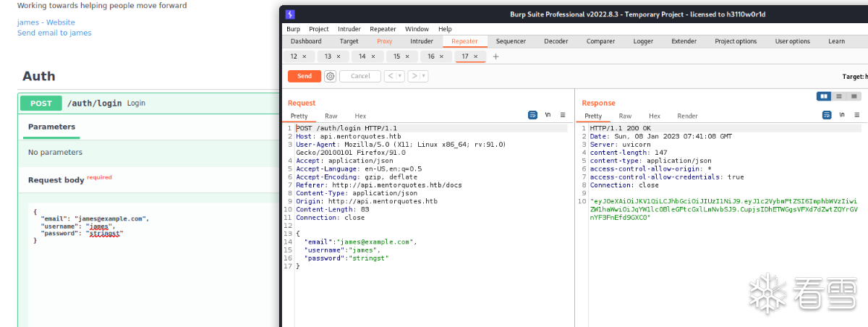Close Repeater tab 17
The width and height of the screenshot is (868, 327).
tap(476, 56)
